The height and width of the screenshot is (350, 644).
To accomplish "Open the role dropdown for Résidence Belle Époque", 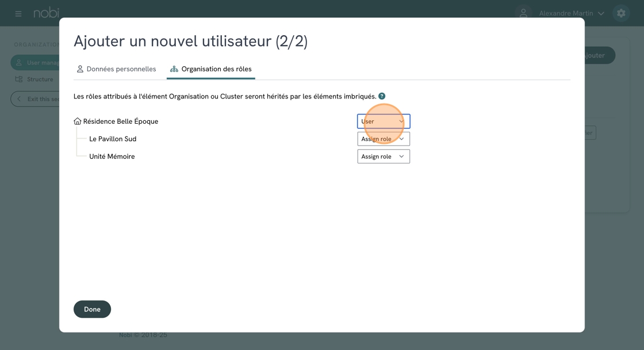I will pos(384,121).
